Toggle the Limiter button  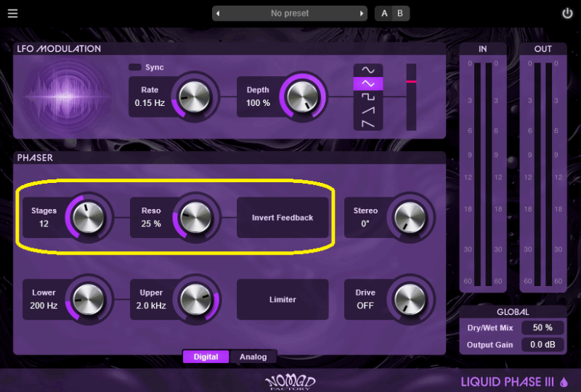pos(283,299)
